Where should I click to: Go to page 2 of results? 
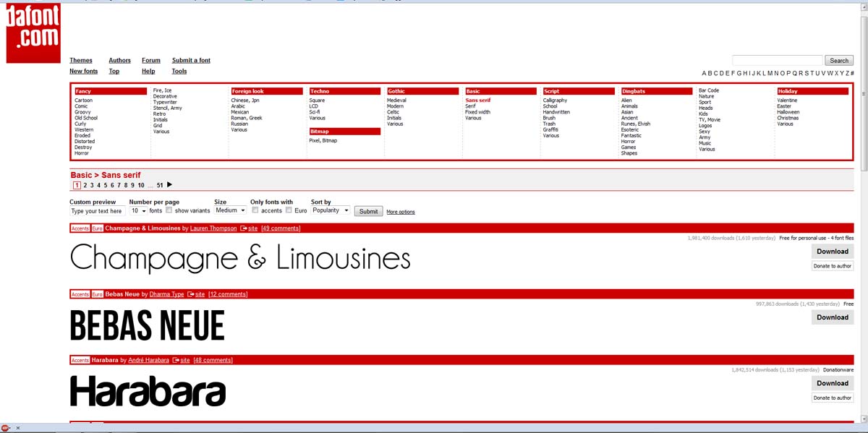(85, 186)
